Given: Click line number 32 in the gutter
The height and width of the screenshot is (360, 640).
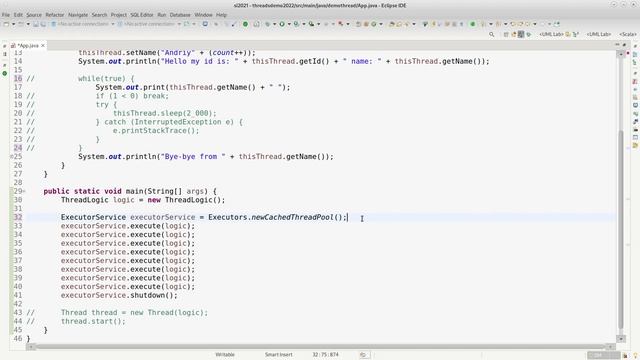Looking at the screenshot, I should [18, 217].
